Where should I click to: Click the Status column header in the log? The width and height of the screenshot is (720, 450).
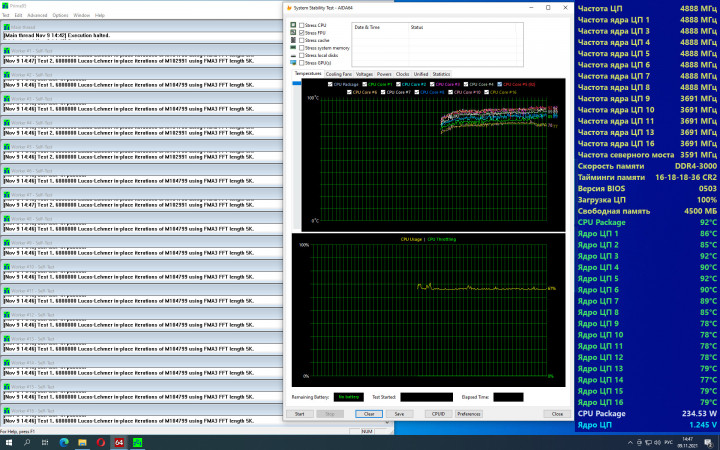click(x=417, y=28)
